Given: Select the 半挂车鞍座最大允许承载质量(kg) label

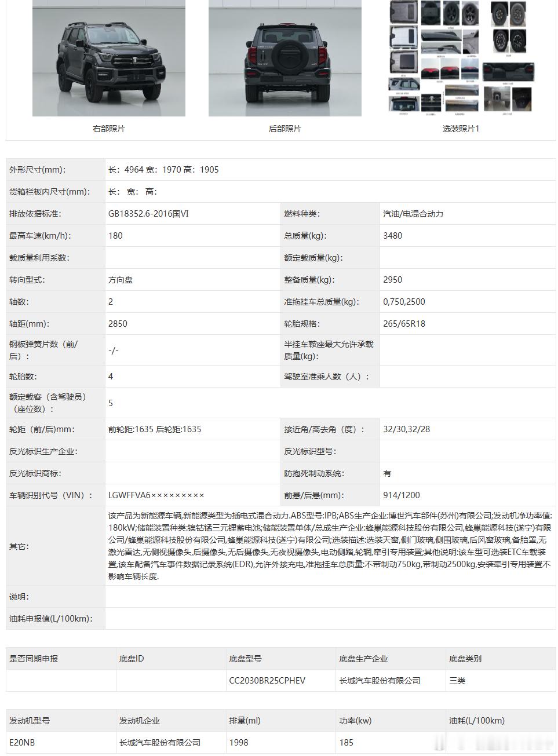Looking at the screenshot, I should point(329,350).
